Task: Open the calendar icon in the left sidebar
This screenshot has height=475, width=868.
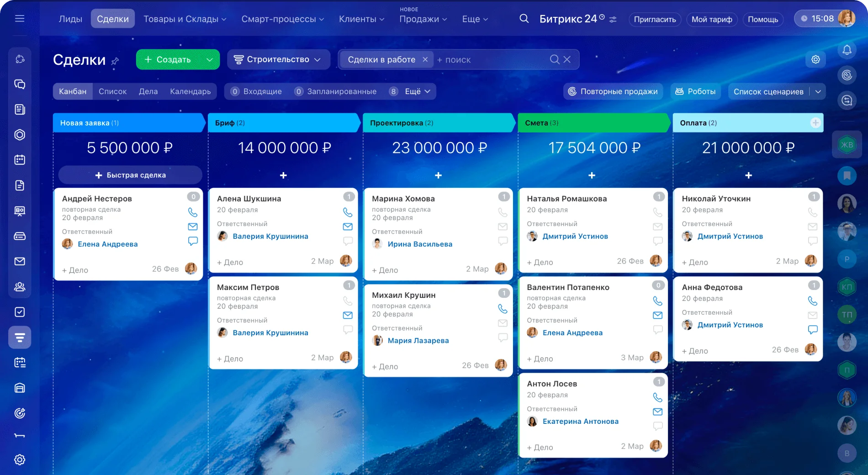Action: [x=19, y=160]
